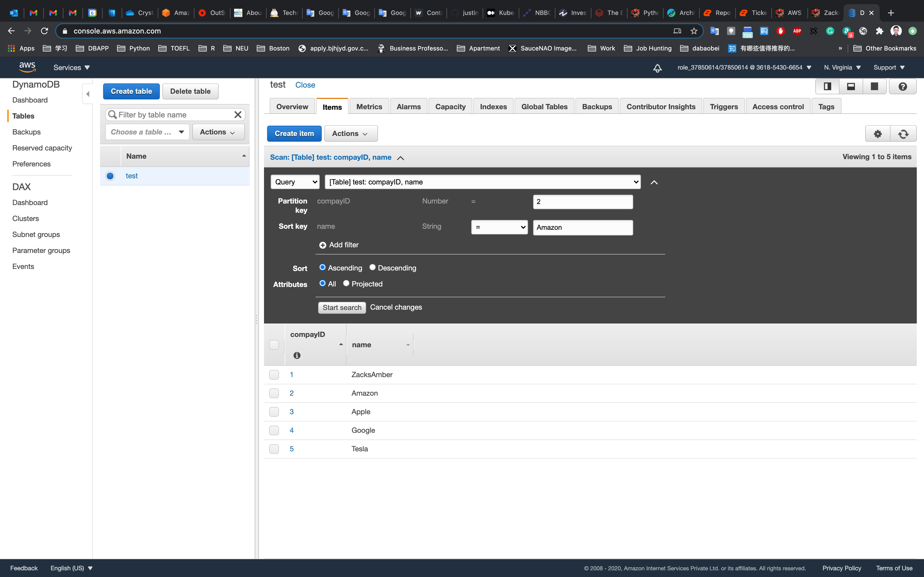Viewport: 924px width, 577px height.
Task: Select the Descending sort radio button
Action: (372, 268)
